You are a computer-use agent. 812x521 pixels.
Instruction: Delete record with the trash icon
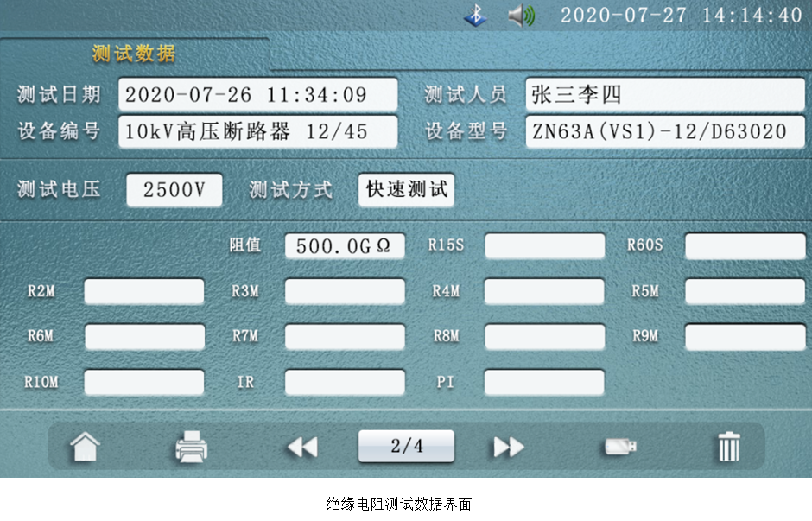point(729,447)
